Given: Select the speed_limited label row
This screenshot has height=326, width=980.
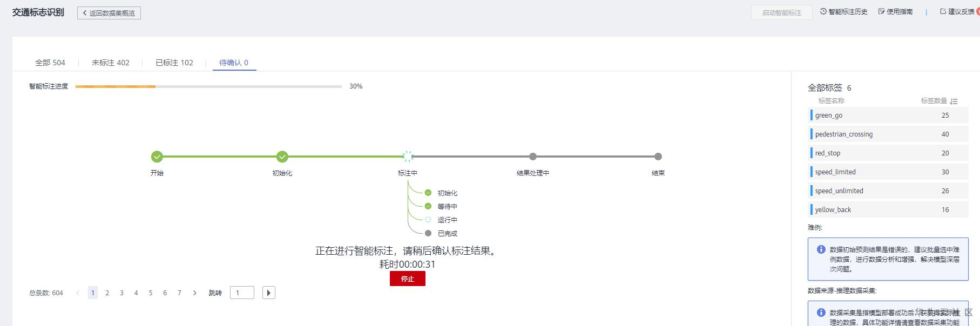Looking at the screenshot, I should [888, 172].
